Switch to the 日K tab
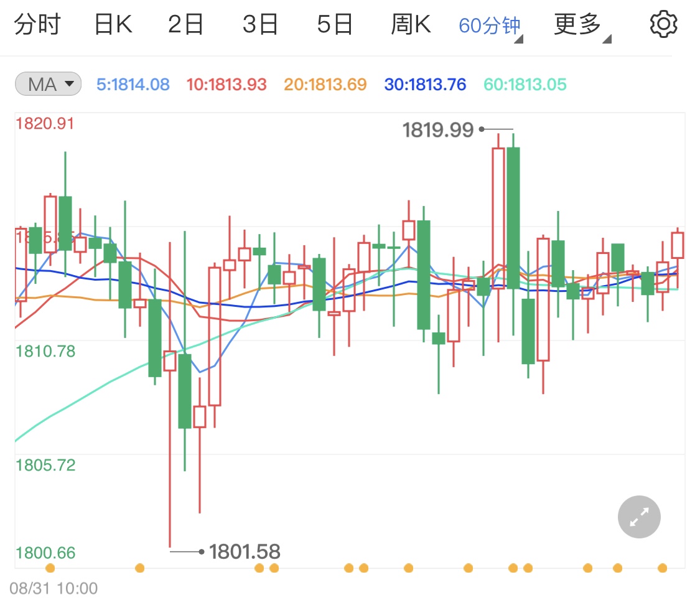700x605 pixels. click(x=113, y=24)
